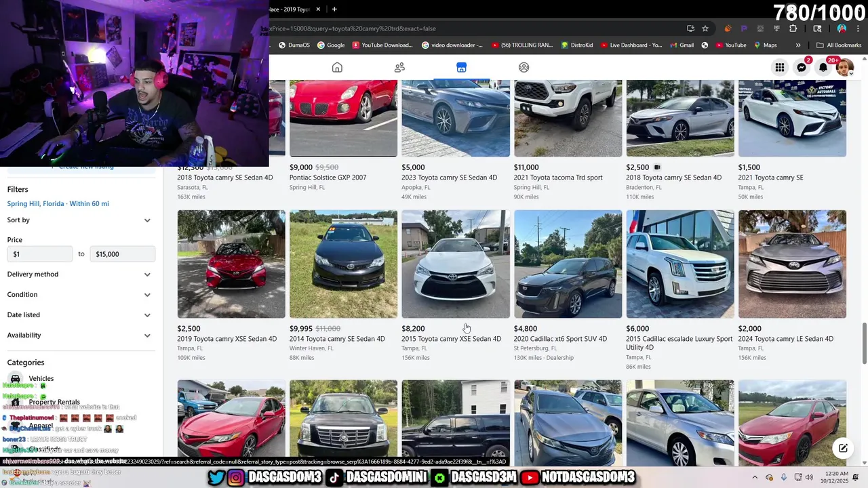Open the YouTube Downloader bookmark
Viewport: 868px width, 488px height.
click(382, 45)
